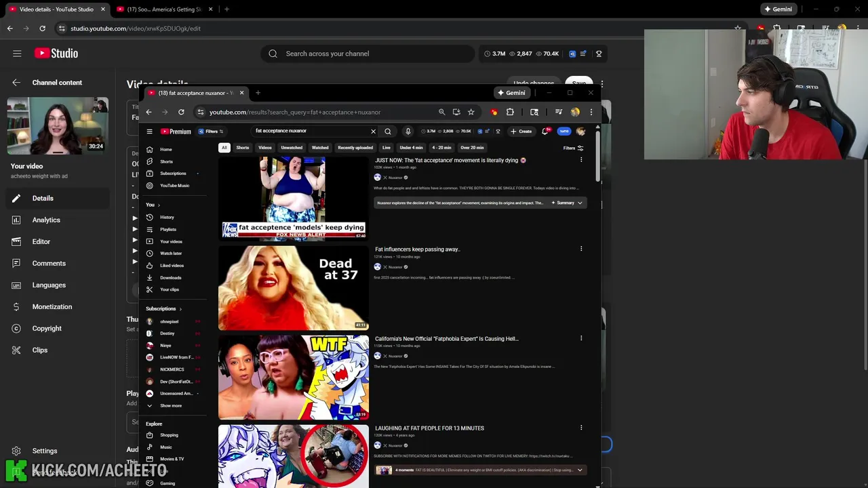868x488 pixels.
Task: Select the Recently uploaded filter chip
Action: (x=355, y=148)
